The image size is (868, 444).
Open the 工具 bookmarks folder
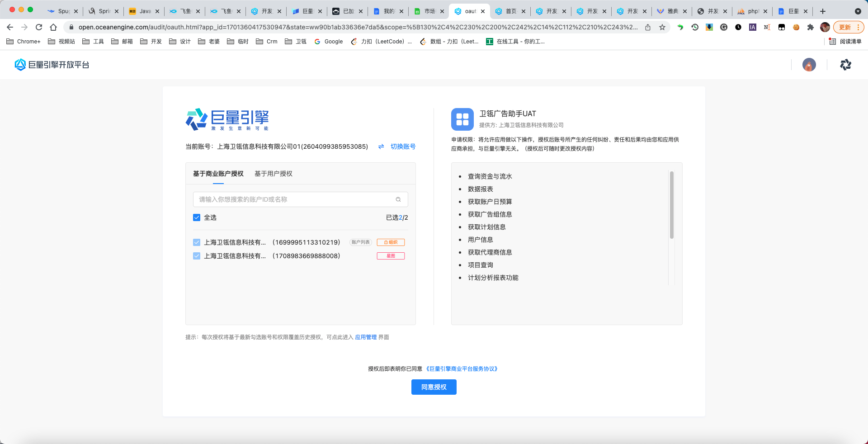93,41
